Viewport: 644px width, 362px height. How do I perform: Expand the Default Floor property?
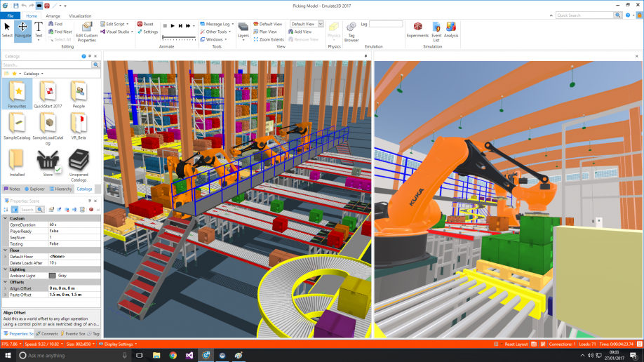[6, 257]
